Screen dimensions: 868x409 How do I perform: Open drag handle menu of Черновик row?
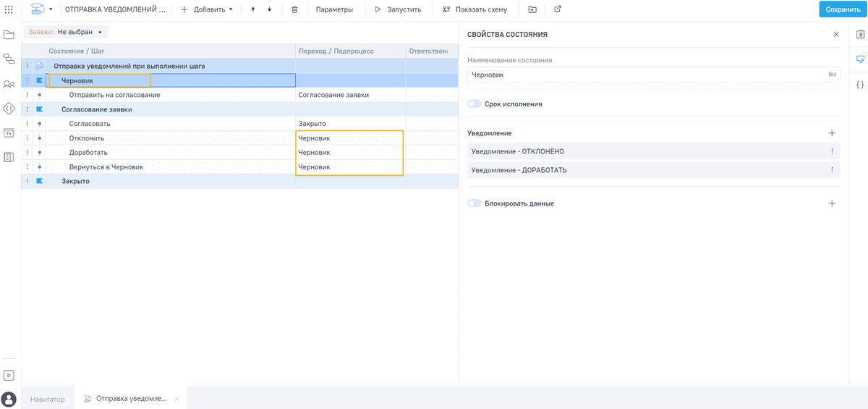point(27,80)
